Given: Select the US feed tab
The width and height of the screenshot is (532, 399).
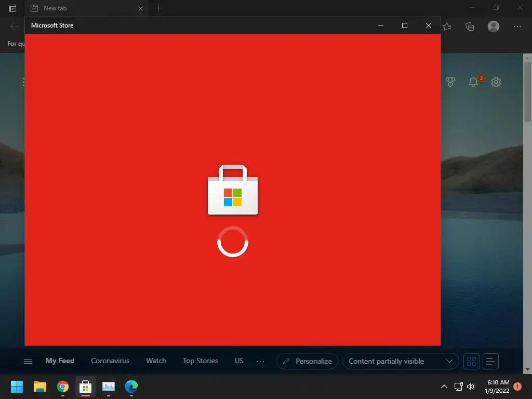Looking at the screenshot, I should pos(239,361).
